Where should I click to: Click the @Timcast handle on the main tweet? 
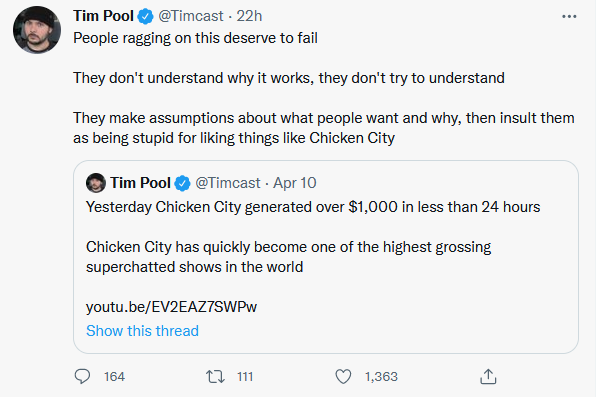pos(190,16)
